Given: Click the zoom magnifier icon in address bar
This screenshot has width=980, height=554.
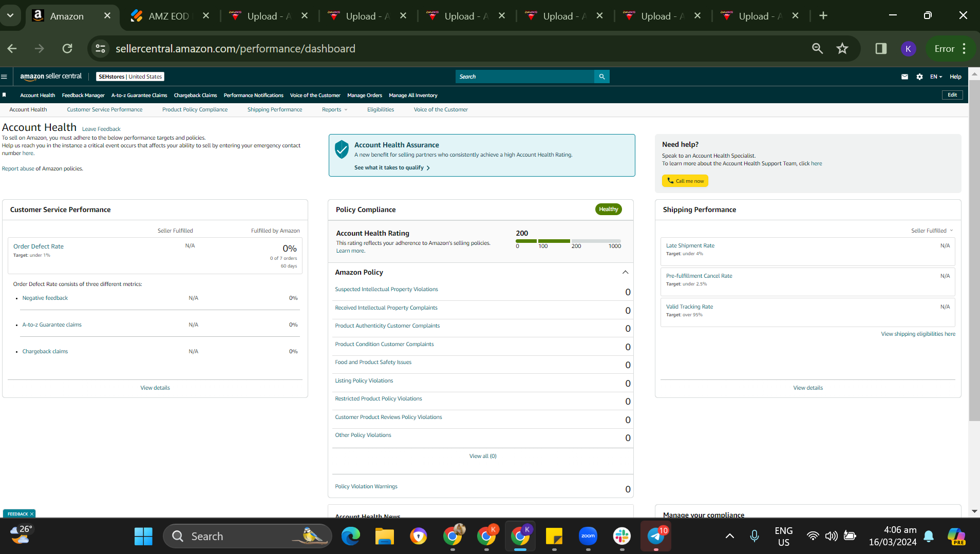Looking at the screenshot, I should pyautogui.click(x=817, y=49).
